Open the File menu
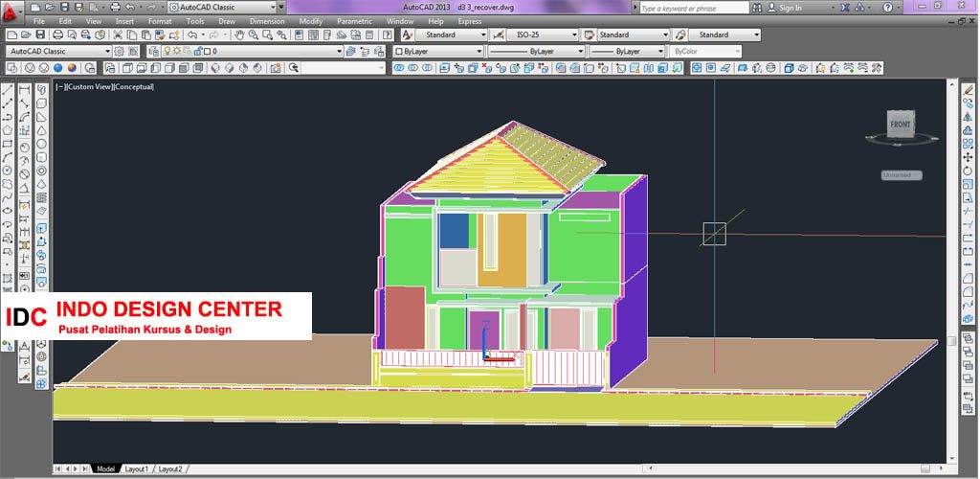This screenshot has height=479, width=980. tap(38, 21)
